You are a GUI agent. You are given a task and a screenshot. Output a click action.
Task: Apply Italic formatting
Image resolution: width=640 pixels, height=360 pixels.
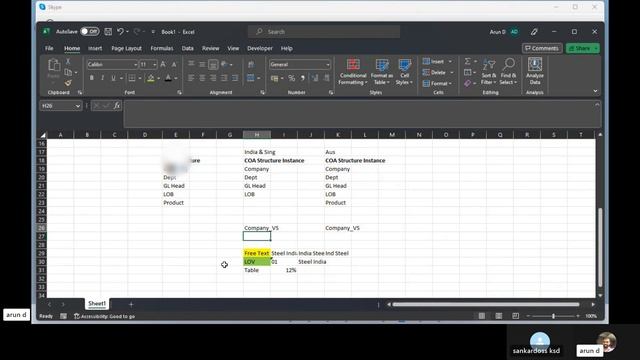pos(102,78)
